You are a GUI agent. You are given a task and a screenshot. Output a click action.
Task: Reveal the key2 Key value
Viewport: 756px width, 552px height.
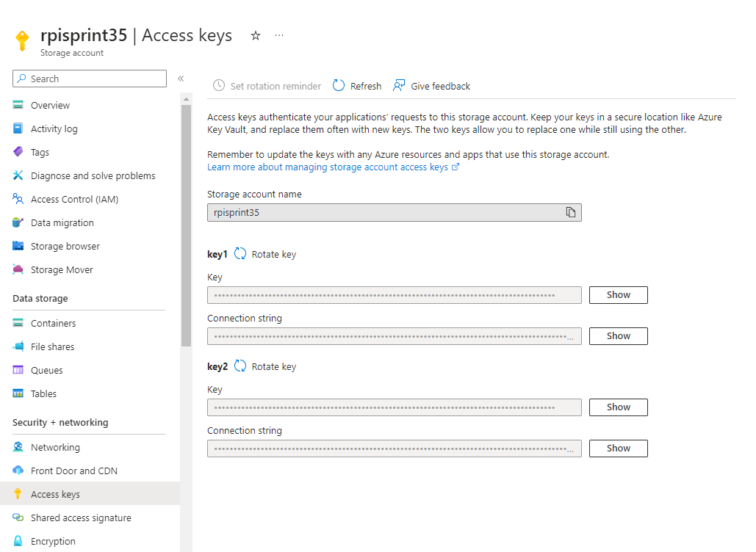point(618,407)
